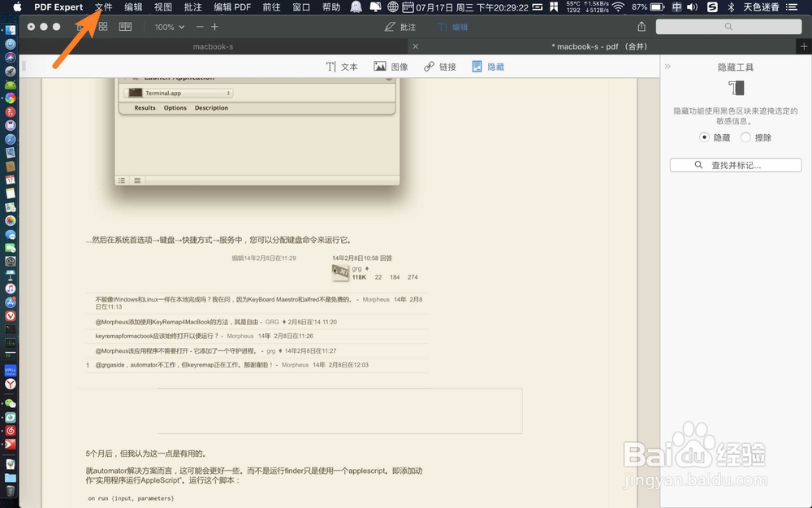Open Trash in the Dock

coord(11,490)
